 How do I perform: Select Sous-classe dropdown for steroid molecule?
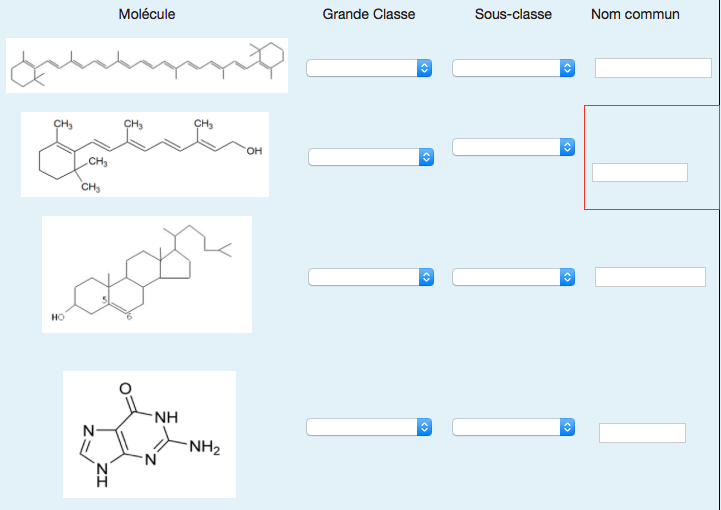point(514,277)
